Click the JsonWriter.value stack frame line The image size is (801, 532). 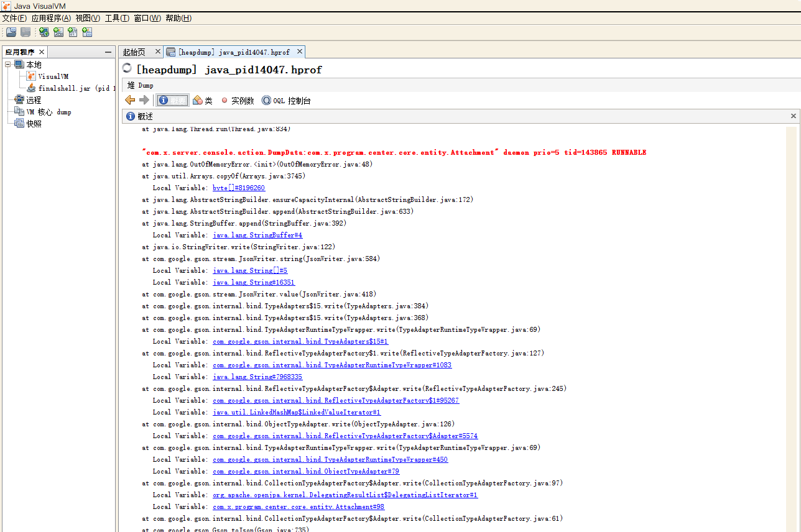tap(259, 294)
